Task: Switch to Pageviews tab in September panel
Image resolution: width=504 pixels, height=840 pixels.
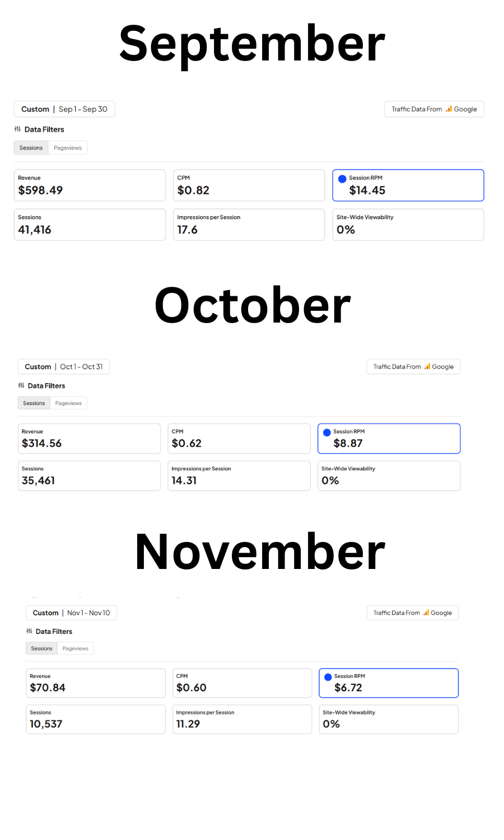Action: click(68, 148)
